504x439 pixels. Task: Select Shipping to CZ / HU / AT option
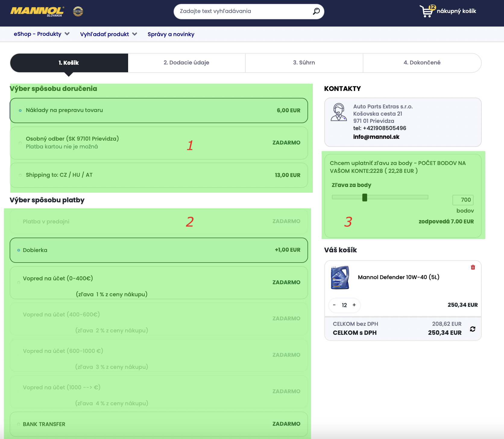pos(159,175)
